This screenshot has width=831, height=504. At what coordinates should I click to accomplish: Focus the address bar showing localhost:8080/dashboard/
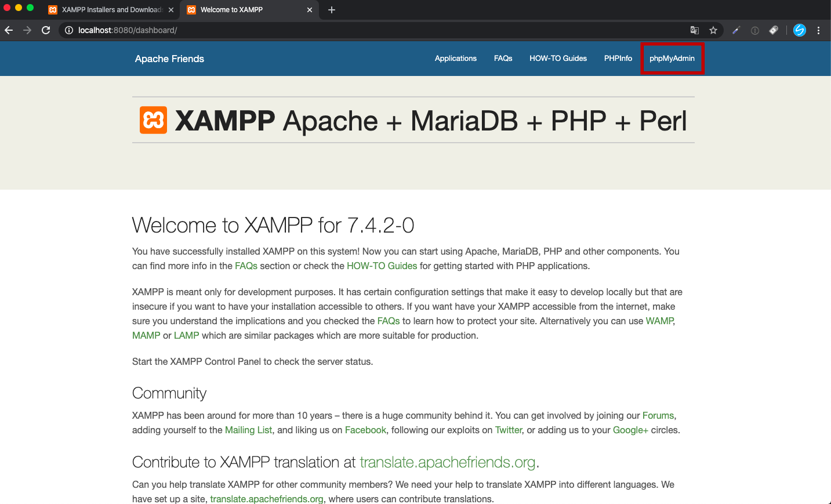point(371,30)
